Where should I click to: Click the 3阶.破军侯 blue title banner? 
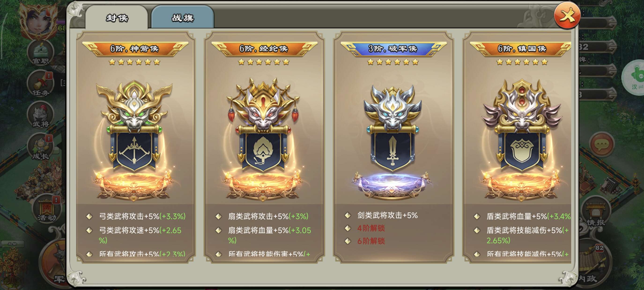click(x=393, y=49)
